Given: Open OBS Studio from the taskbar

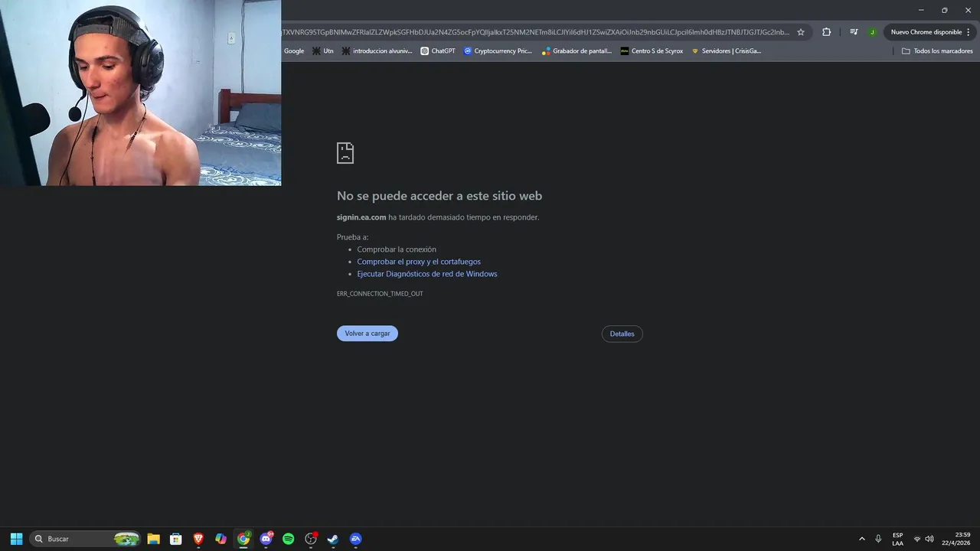Looking at the screenshot, I should click(x=311, y=539).
